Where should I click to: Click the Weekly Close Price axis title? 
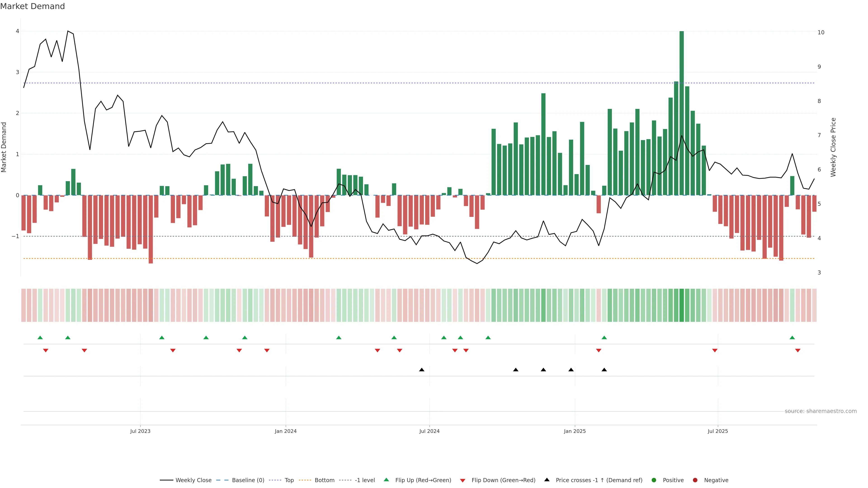coord(833,147)
